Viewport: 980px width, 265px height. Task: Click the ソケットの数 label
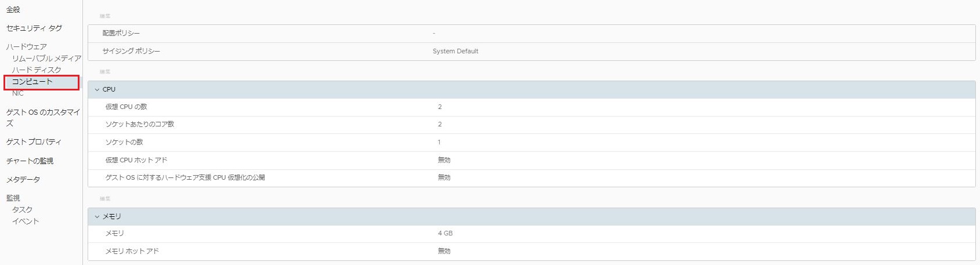[x=124, y=142]
